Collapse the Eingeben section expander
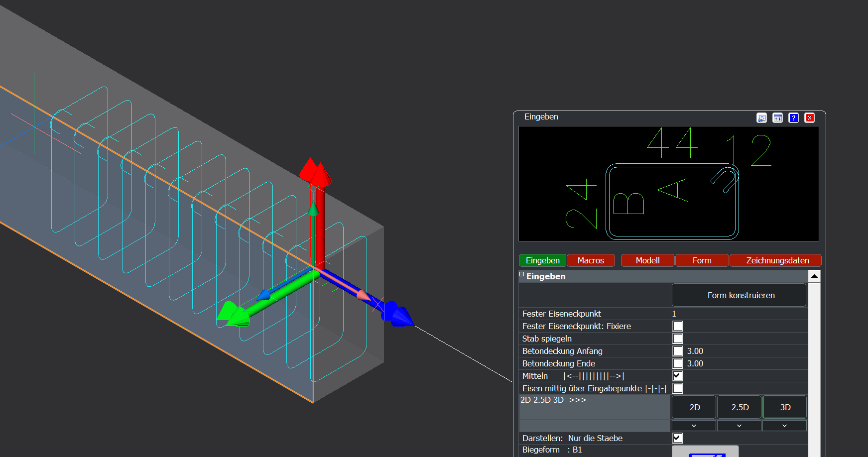 tap(522, 274)
